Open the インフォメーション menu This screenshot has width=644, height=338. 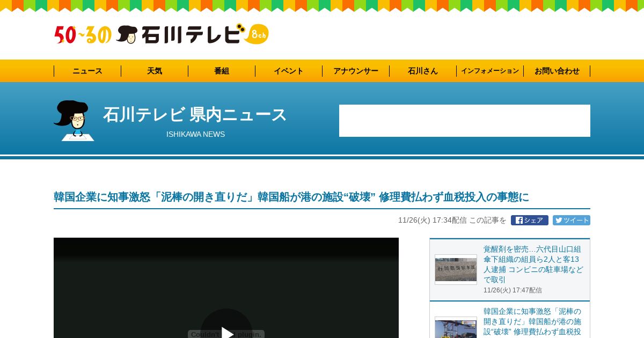point(490,71)
